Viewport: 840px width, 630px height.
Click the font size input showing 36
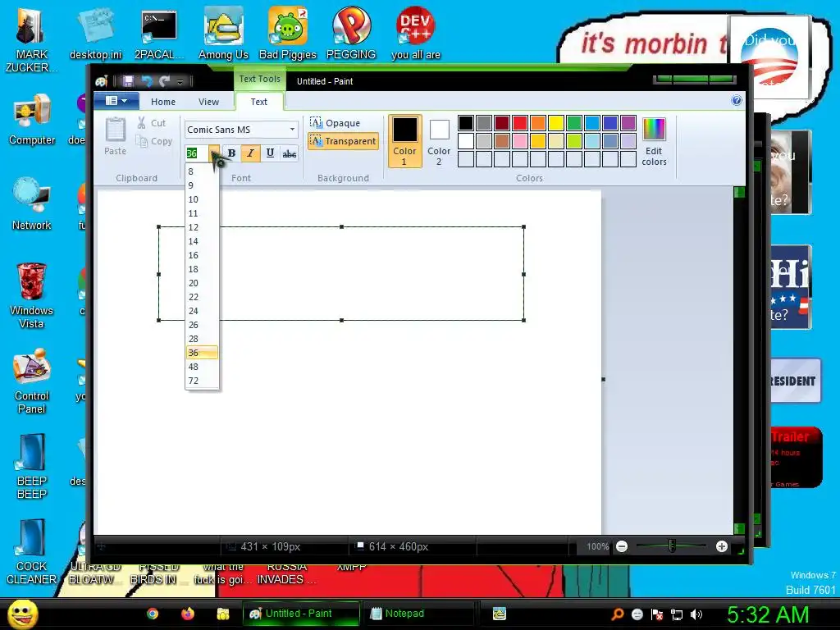(x=197, y=153)
